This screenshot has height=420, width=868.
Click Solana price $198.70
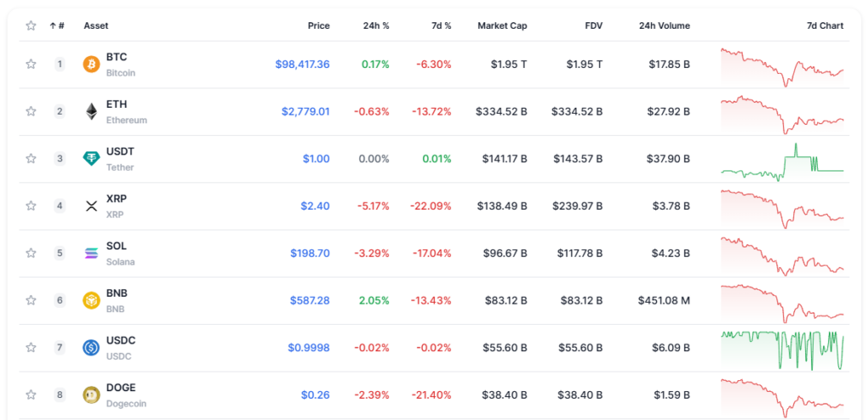coord(310,253)
